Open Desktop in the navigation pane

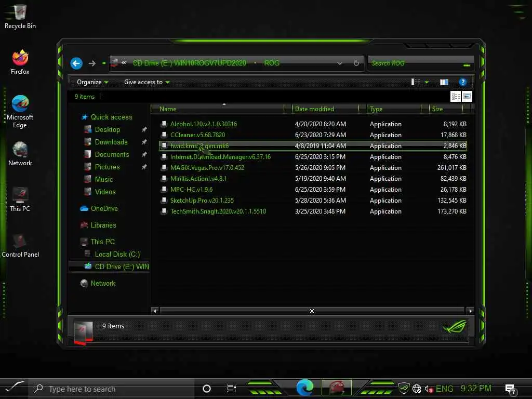pos(108,129)
